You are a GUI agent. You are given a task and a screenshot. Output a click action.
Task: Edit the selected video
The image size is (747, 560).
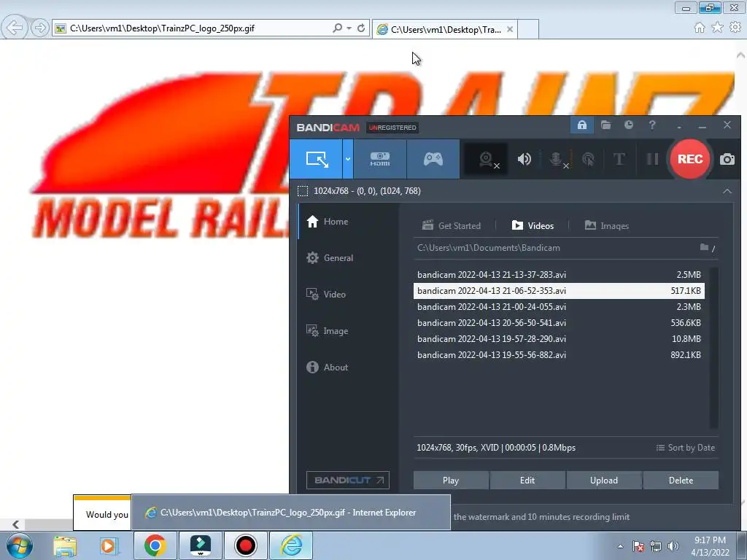coord(527,481)
